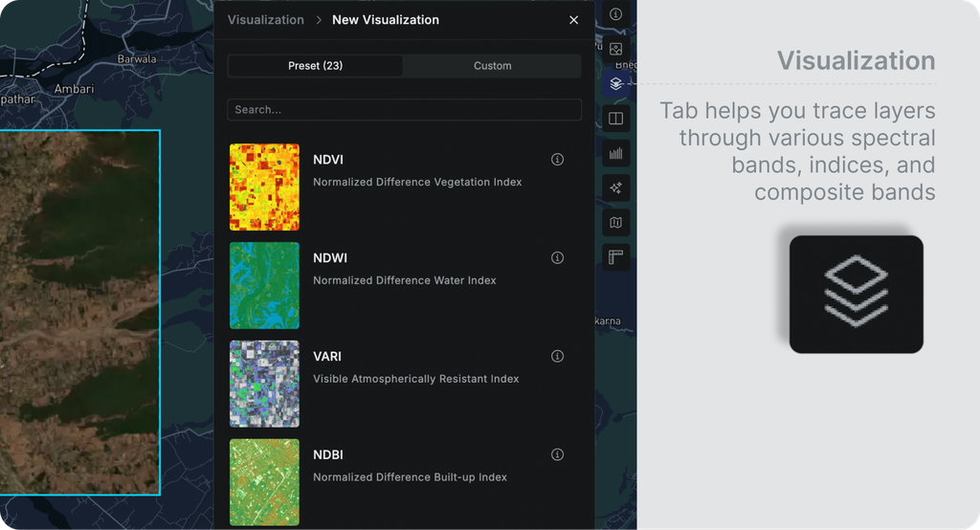Open the folded map icon
The height and width of the screenshot is (530, 980).
(x=615, y=223)
